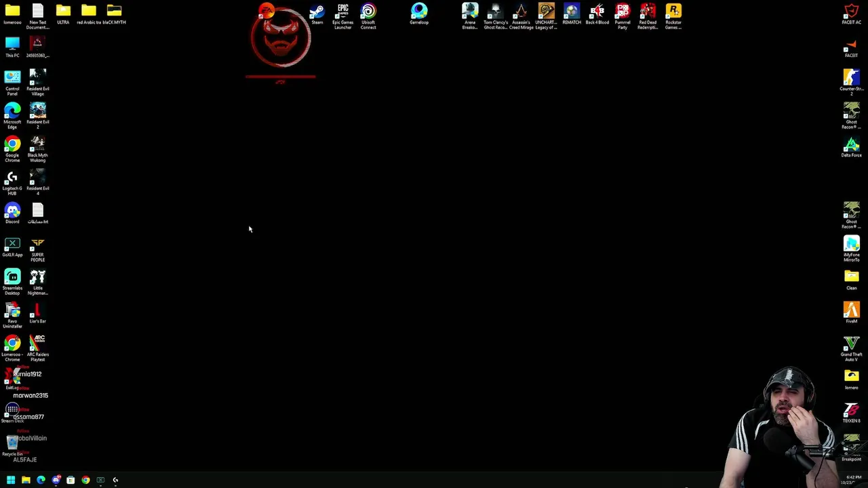868x488 pixels.
Task: Launch Resident Evil 4 shortcut
Action: pos(38,182)
